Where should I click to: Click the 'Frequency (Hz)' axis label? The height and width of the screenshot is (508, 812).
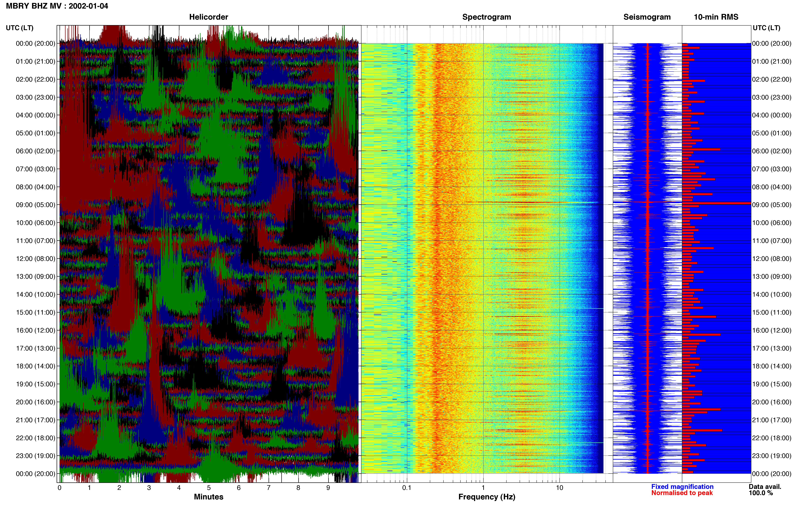[x=487, y=497]
